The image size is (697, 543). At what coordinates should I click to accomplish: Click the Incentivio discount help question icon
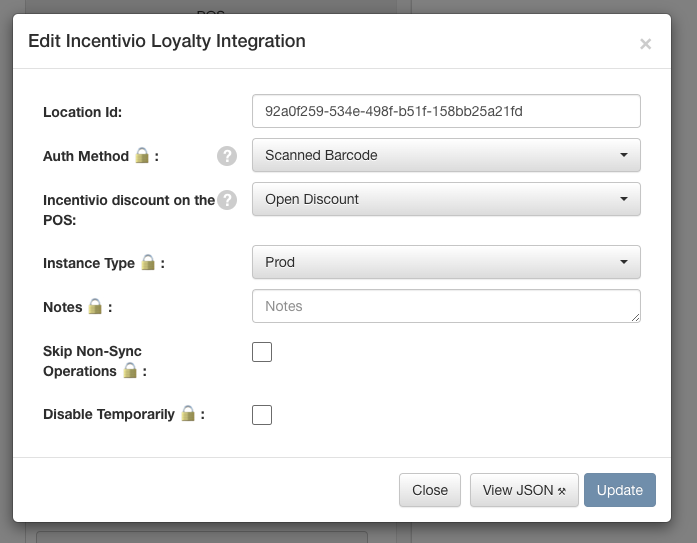click(x=227, y=200)
